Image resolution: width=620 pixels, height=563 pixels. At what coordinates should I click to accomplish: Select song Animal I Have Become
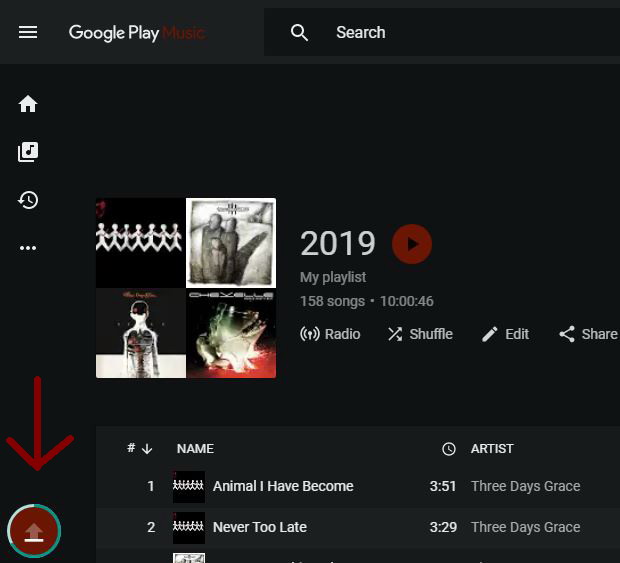283,486
